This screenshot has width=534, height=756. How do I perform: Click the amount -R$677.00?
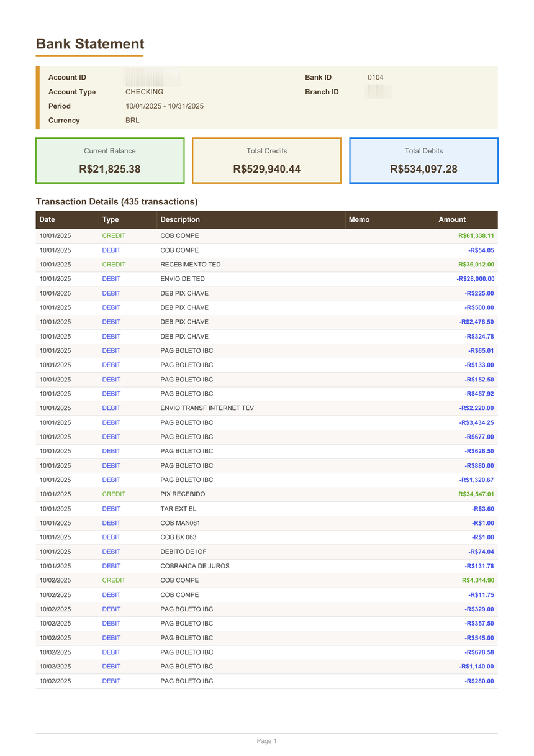click(x=479, y=437)
